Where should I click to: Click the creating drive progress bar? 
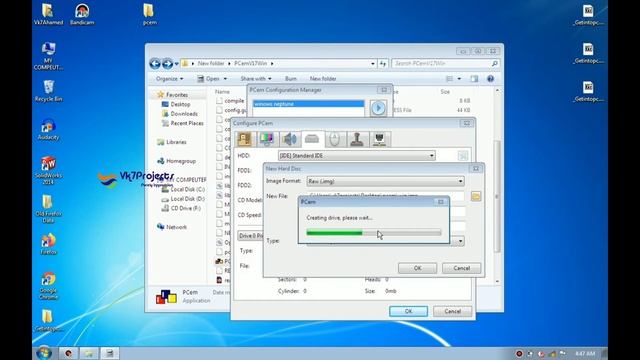pos(373,233)
